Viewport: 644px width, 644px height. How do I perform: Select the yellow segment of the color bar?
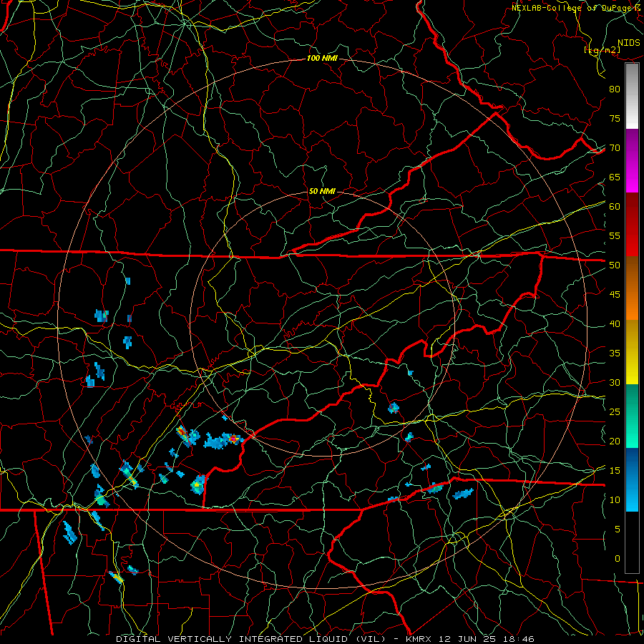(632, 352)
